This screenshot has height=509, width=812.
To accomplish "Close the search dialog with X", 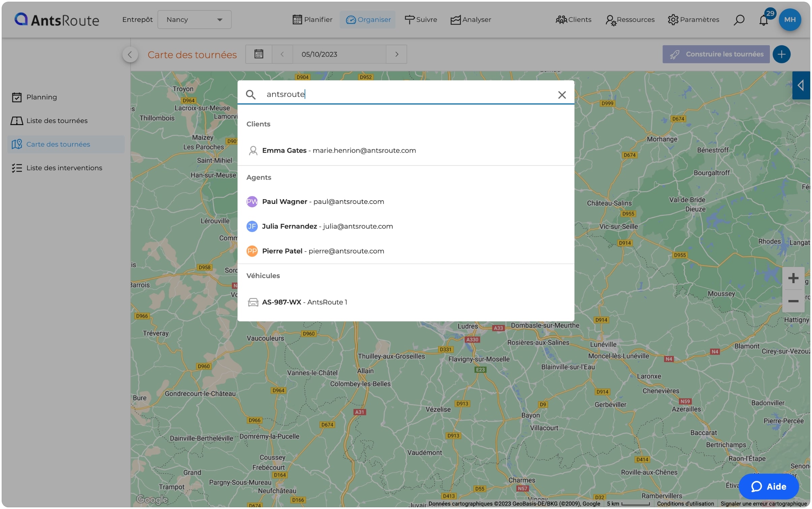I will pos(562,95).
